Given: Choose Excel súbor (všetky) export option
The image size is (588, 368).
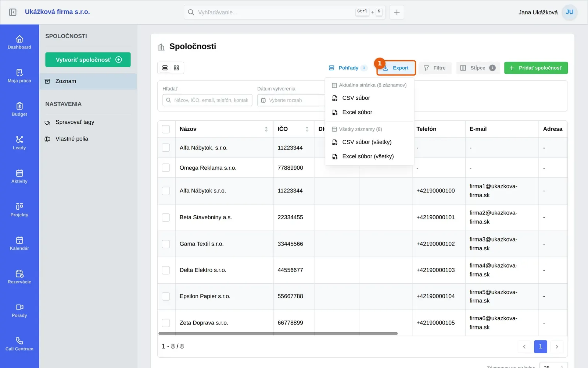Looking at the screenshot, I should tap(370, 156).
